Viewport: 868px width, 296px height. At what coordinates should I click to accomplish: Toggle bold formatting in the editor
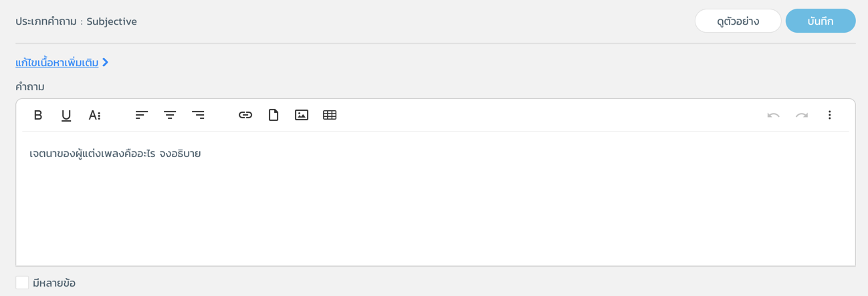point(38,115)
